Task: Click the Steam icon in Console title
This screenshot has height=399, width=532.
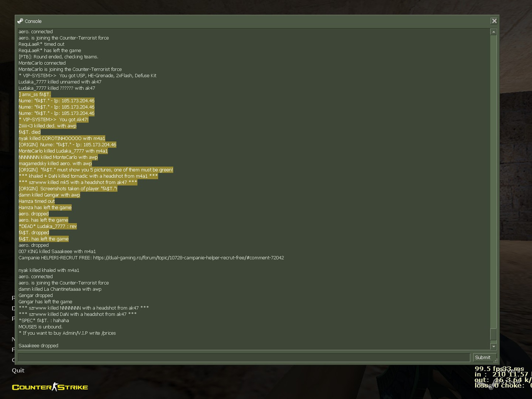Action: pyautogui.click(x=20, y=21)
